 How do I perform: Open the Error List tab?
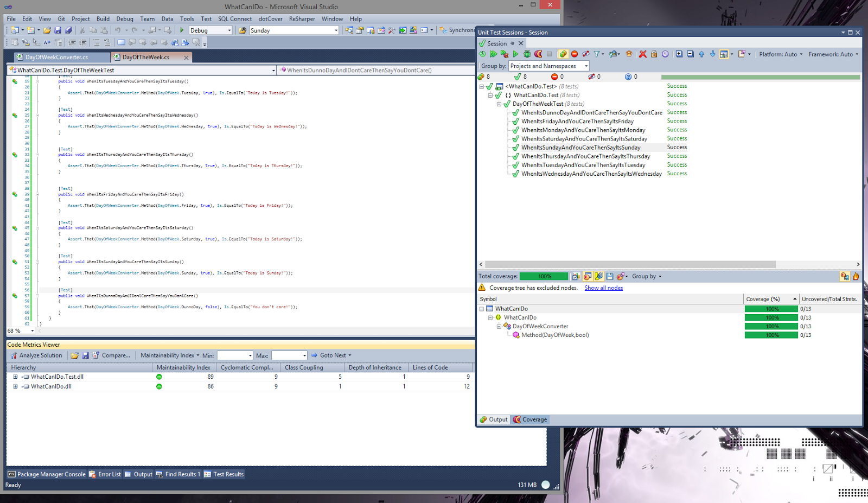(105, 474)
